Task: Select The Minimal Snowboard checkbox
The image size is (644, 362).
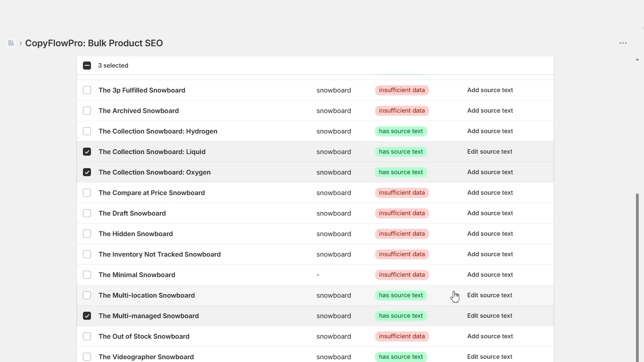Action: tap(87, 275)
